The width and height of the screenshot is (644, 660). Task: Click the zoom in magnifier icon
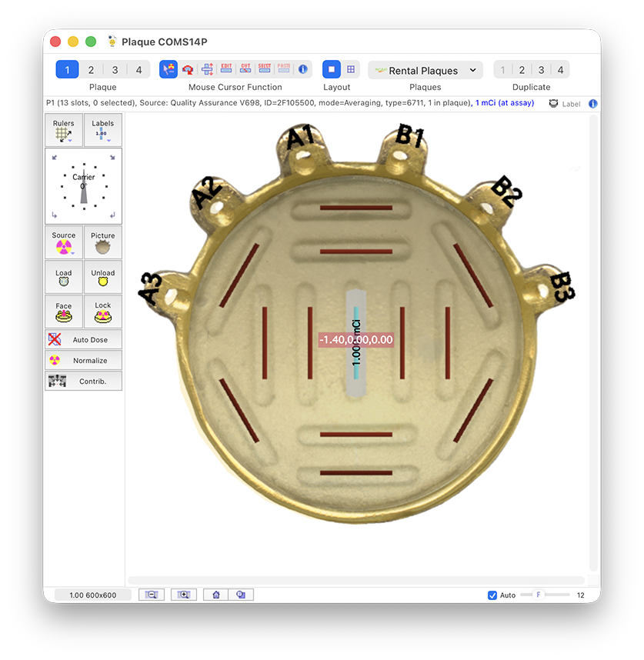click(x=184, y=595)
